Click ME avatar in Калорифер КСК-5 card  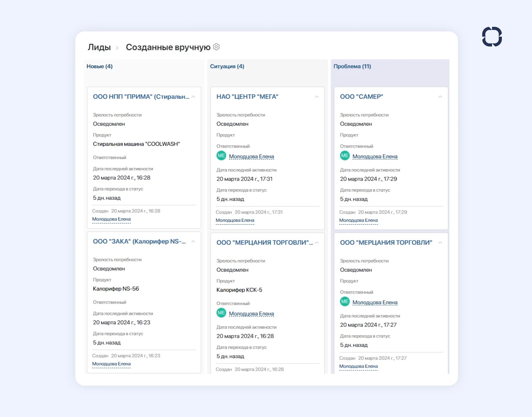(x=221, y=313)
